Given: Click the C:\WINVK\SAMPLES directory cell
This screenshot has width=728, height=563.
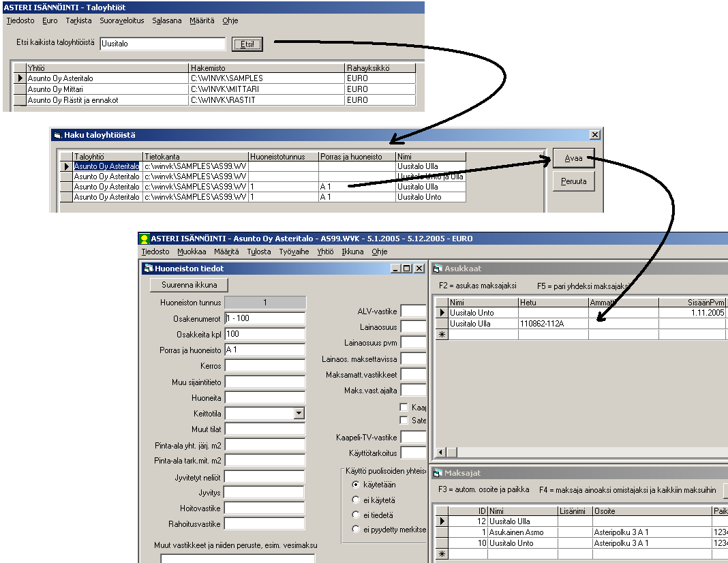Looking at the screenshot, I should [x=267, y=78].
